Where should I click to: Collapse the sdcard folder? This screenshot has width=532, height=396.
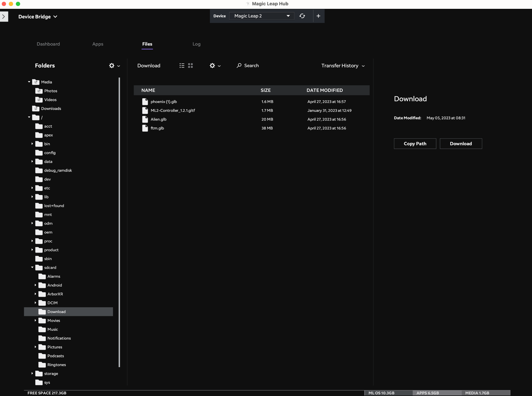pos(32,267)
